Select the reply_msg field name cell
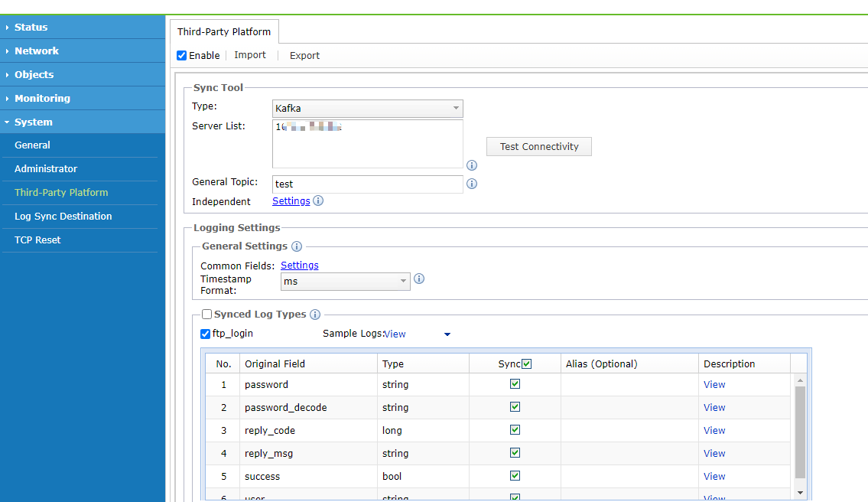 [308, 453]
